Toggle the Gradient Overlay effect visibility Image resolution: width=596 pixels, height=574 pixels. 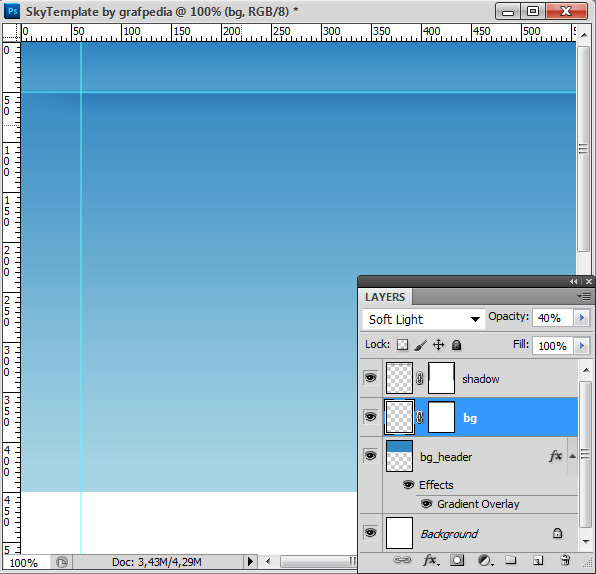426,504
